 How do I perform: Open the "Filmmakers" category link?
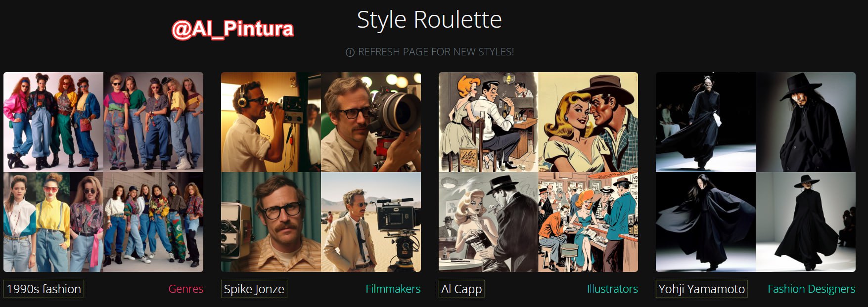(x=393, y=289)
